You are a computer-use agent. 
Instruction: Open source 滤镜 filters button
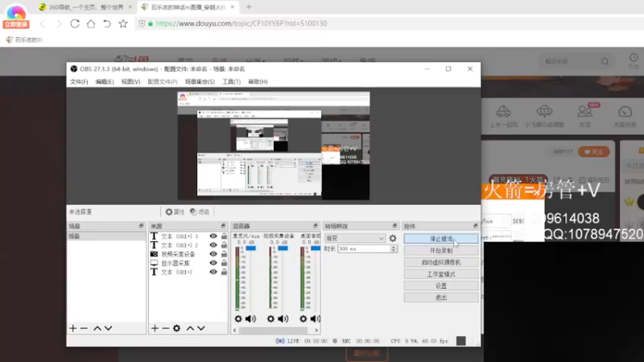[x=200, y=212]
